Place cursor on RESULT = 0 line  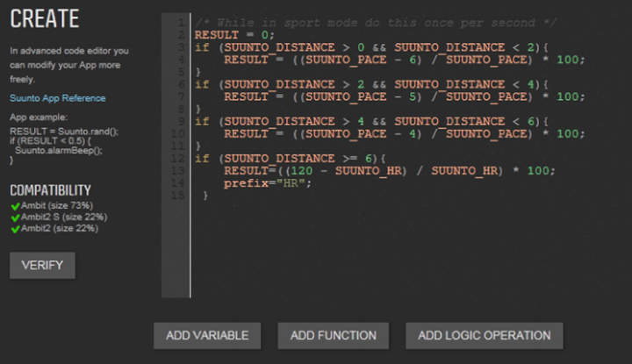pyautogui.click(x=234, y=35)
